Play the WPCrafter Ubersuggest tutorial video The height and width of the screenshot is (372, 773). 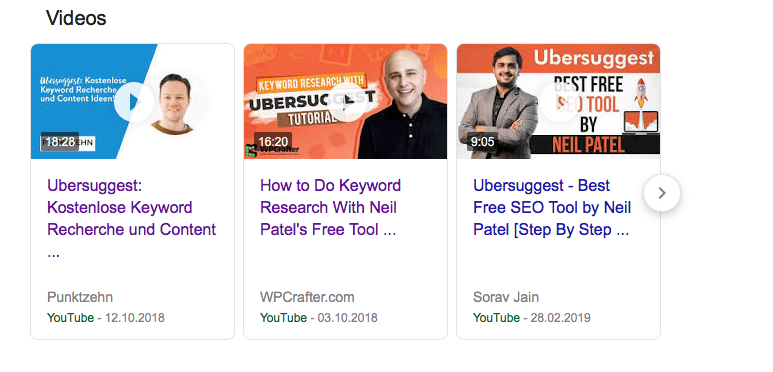[x=347, y=102]
